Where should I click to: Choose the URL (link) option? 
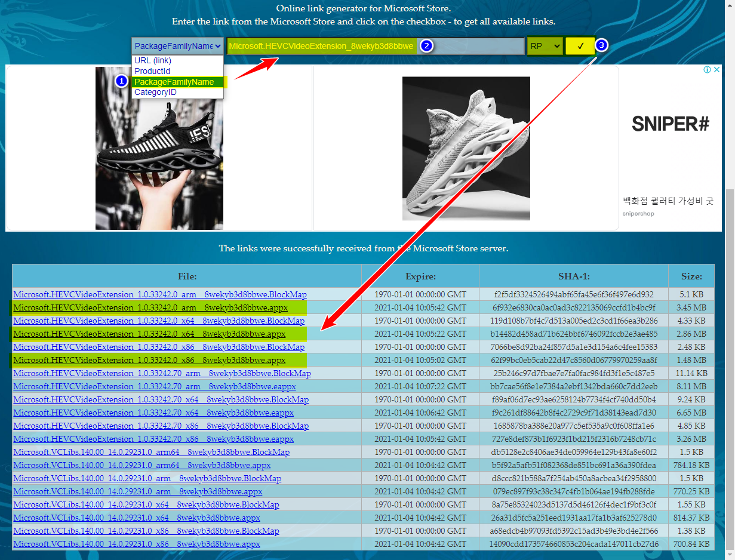pyautogui.click(x=153, y=60)
